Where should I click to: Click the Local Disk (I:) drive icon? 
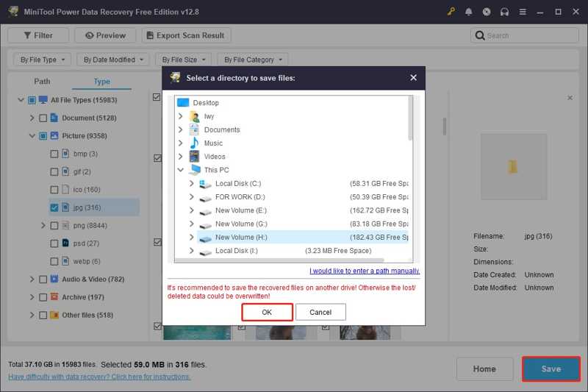pos(205,252)
